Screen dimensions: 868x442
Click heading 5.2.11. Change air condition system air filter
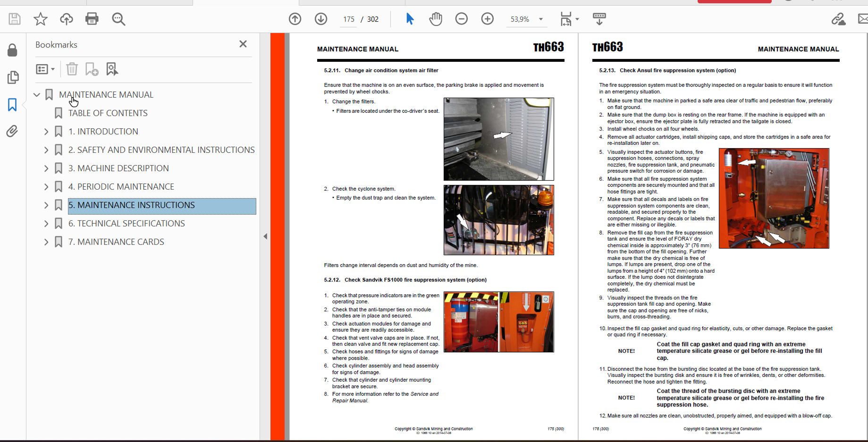[381, 70]
